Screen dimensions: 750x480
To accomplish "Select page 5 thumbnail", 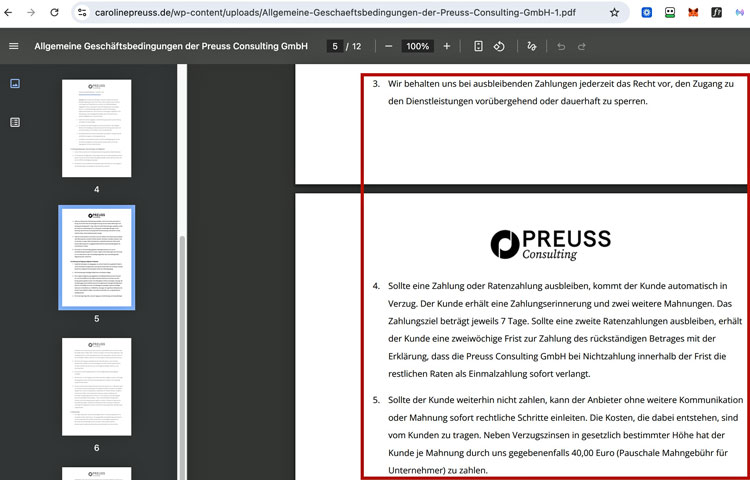I will click(x=97, y=258).
